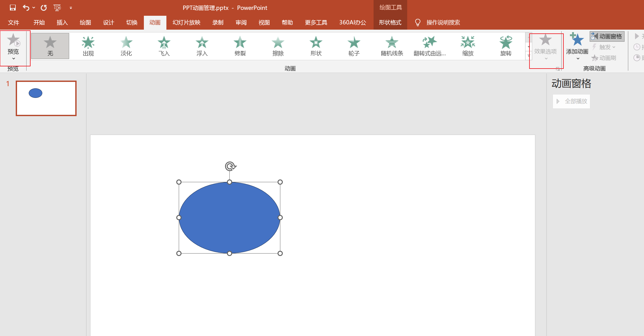
Task: Select the Split (劈裂) animation
Action: click(x=240, y=46)
